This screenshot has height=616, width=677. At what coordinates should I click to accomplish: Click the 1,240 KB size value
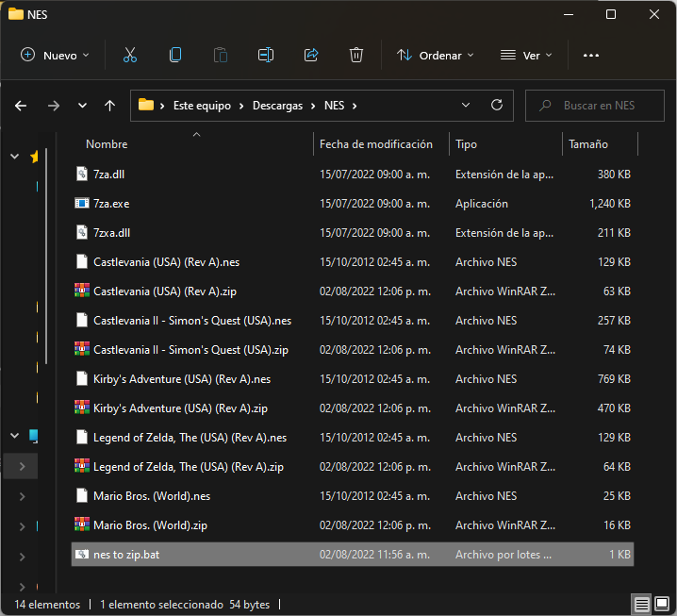(x=610, y=203)
